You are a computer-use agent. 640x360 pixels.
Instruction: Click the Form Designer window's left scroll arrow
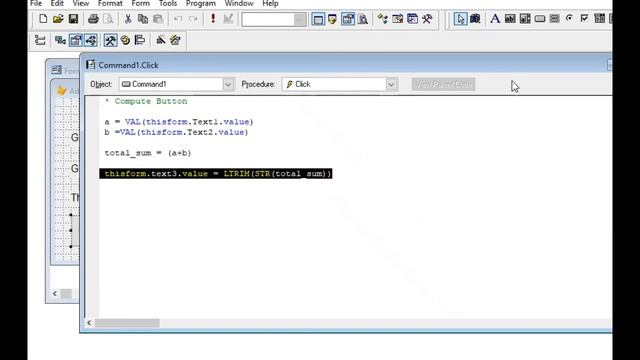coord(55,293)
